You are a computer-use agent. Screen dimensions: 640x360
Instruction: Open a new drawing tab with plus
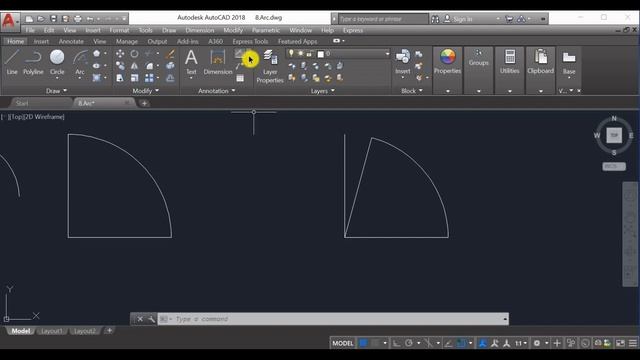[144, 103]
